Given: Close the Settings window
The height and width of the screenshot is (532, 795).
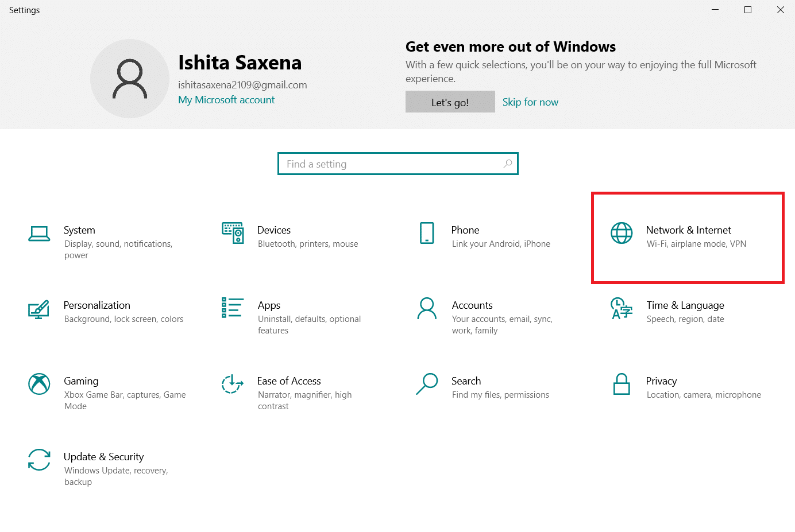Looking at the screenshot, I should [x=781, y=10].
